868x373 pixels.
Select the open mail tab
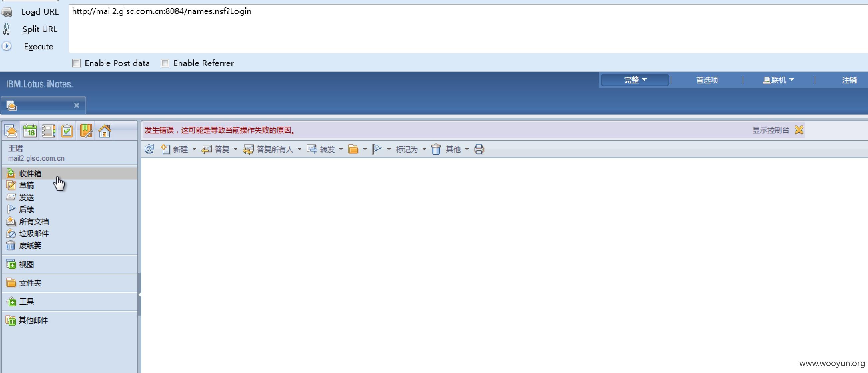tap(43, 105)
